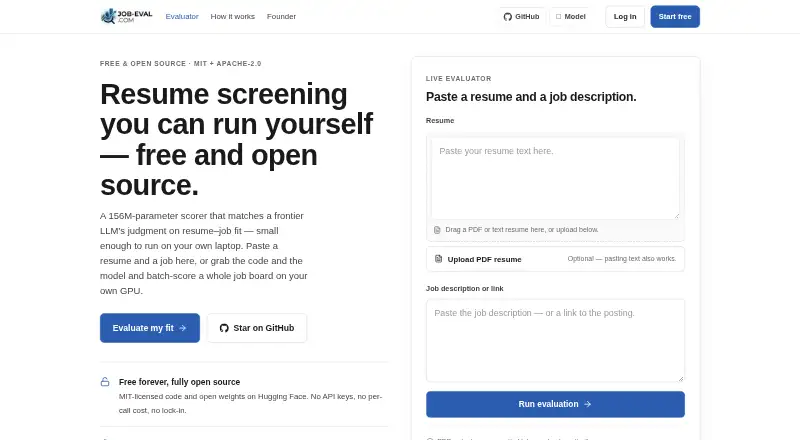Click the MIT-licensed code description text
The height and width of the screenshot is (440, 800).
coord(251,403)
